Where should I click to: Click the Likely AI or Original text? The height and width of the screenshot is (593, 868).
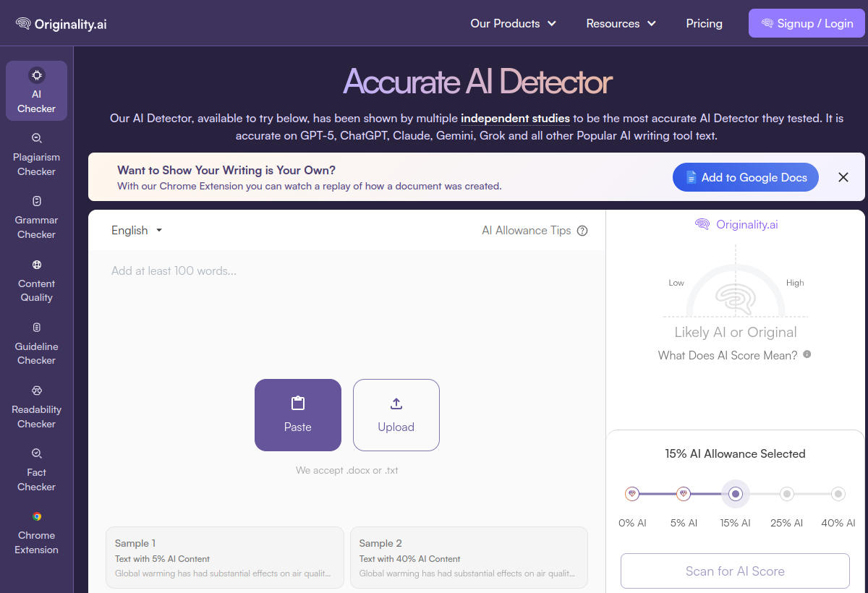[x=736, y=333]
